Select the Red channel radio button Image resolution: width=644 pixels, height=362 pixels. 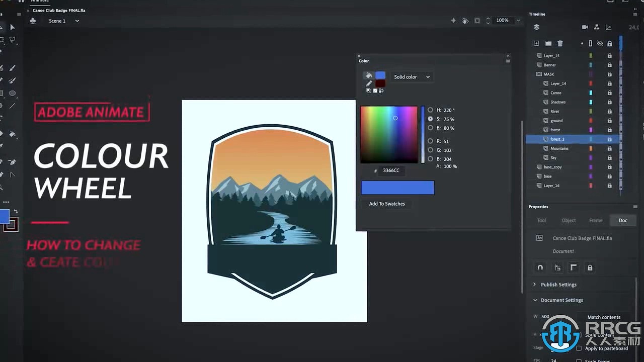[x=430, y=141]
